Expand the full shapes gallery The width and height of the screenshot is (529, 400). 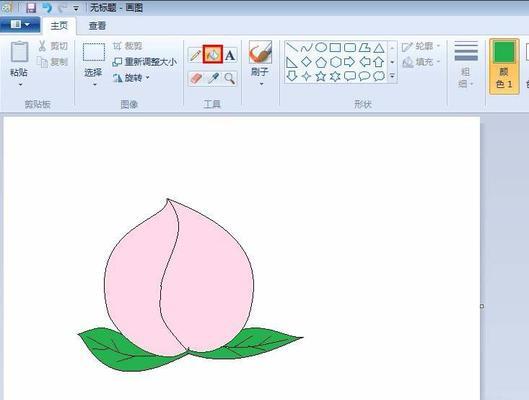392,76
